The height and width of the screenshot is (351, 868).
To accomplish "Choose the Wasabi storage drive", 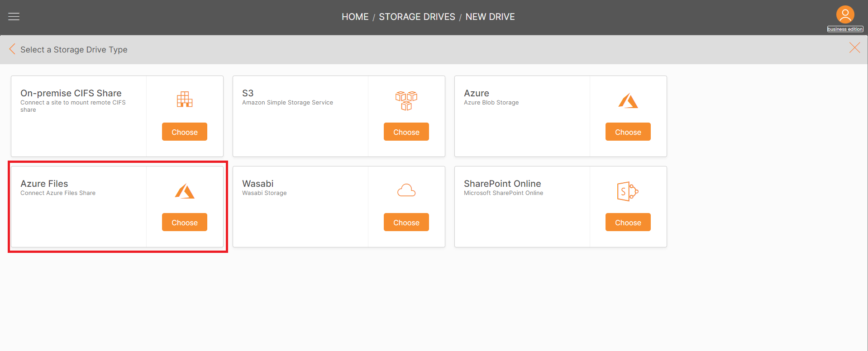I will pos(406,222).
